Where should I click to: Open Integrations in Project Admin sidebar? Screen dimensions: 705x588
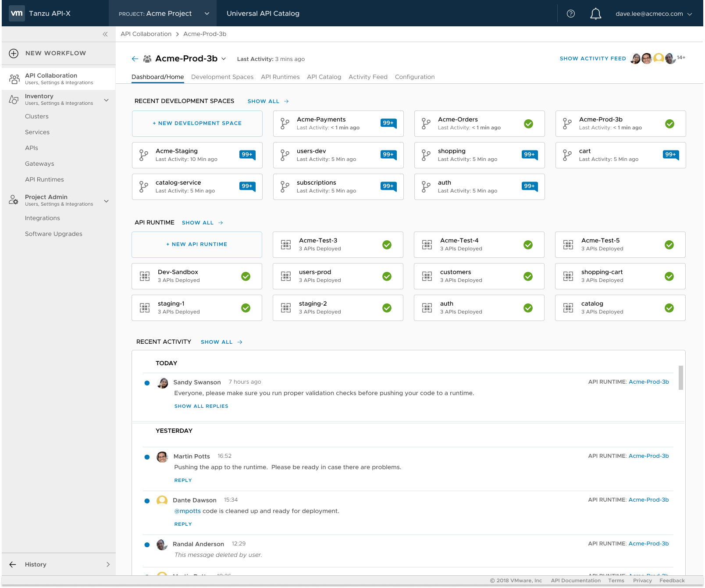(x=43, y=218)
